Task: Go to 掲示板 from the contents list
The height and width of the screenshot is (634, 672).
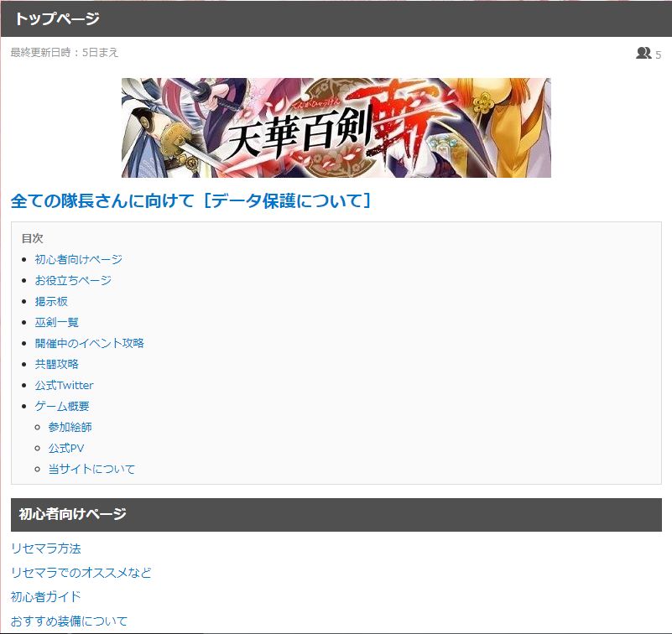Action: (51, 301)
